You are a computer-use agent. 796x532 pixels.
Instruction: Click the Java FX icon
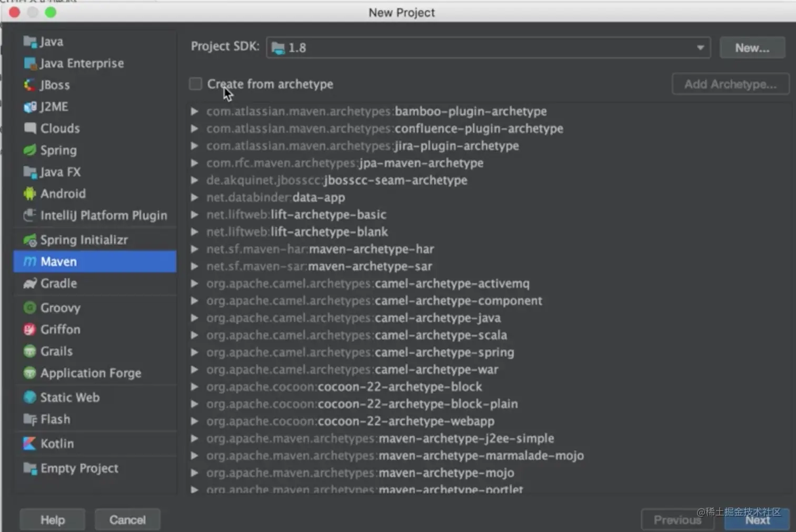click(x=30, y=172)
